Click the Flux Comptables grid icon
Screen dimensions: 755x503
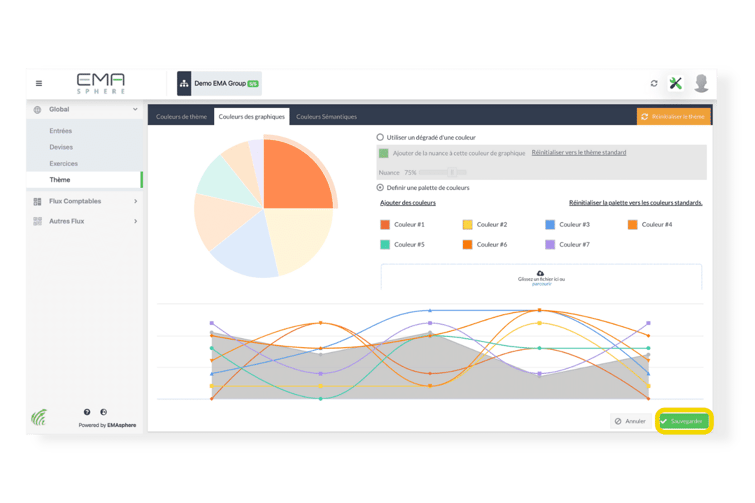pyautogui.click(x=37, y=201)
